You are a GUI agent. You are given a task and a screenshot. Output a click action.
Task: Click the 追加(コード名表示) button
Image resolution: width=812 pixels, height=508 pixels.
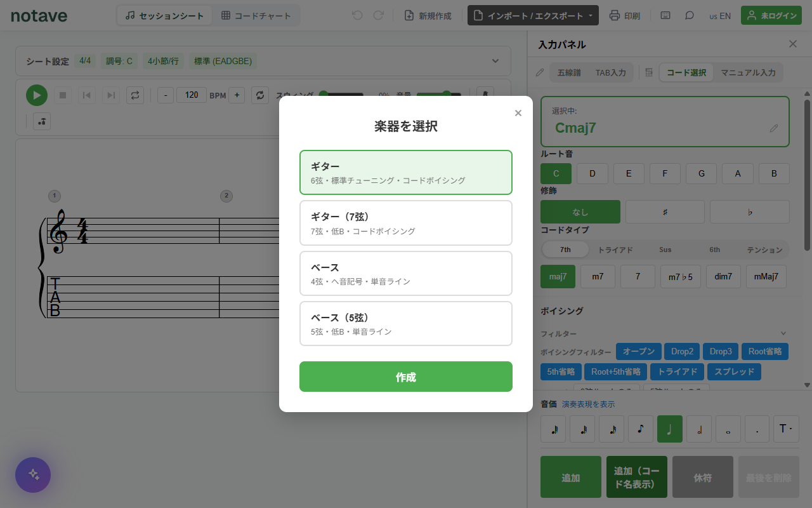click(637, 477)
